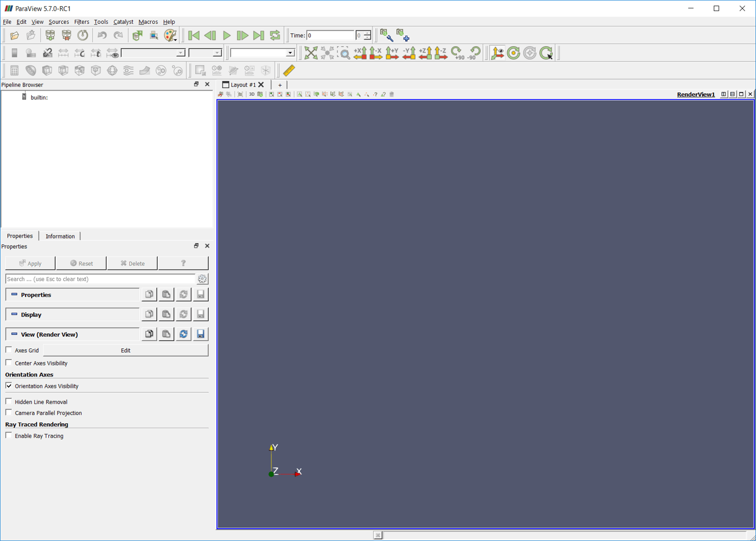Open the Catalyst menu
The height and width of the screenshot is (541, 756).
pos(123,22)
